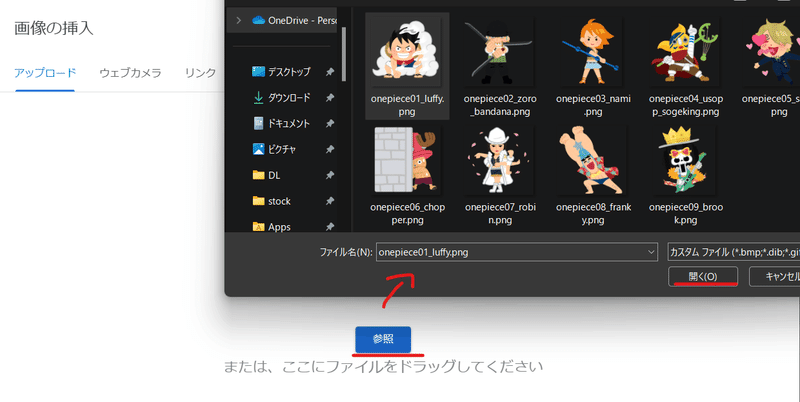This screenshot has height=402, width=800.
Task: Click the キャンセル button
Action: tap(774, 277)
